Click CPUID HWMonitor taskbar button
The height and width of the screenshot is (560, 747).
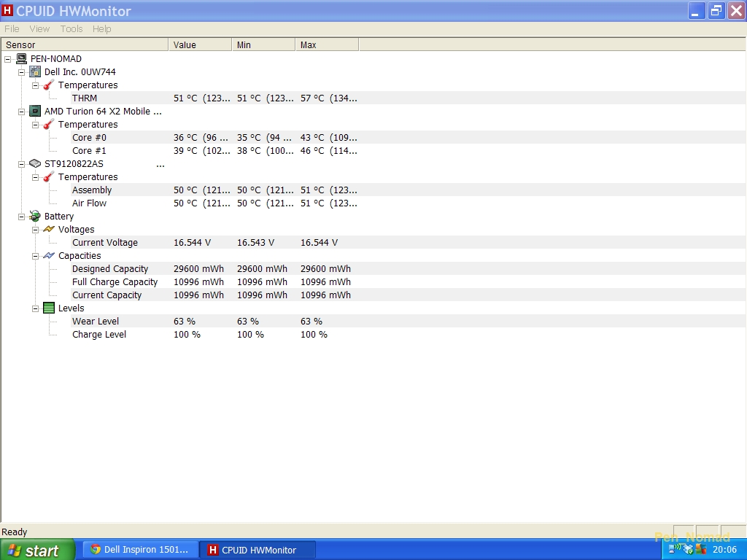258,550
